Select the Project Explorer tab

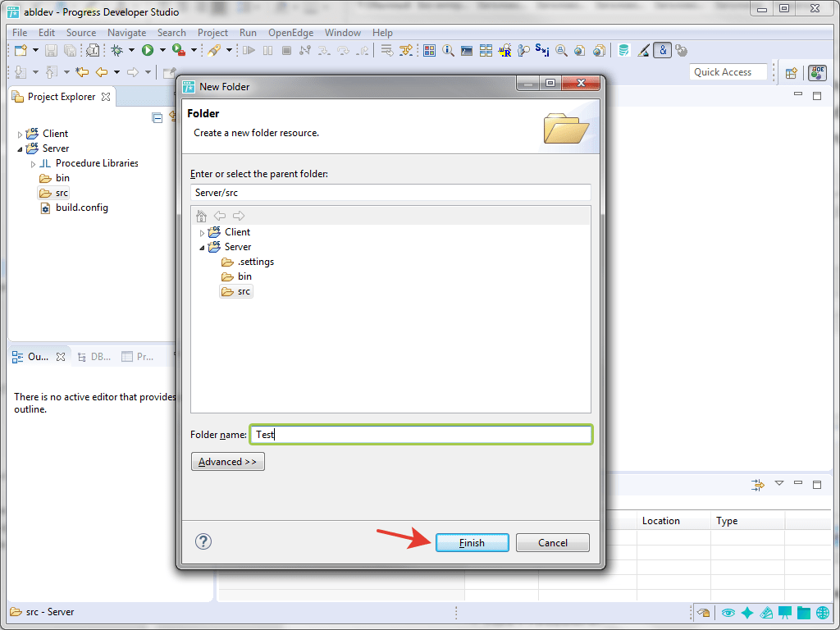point(62,97)
